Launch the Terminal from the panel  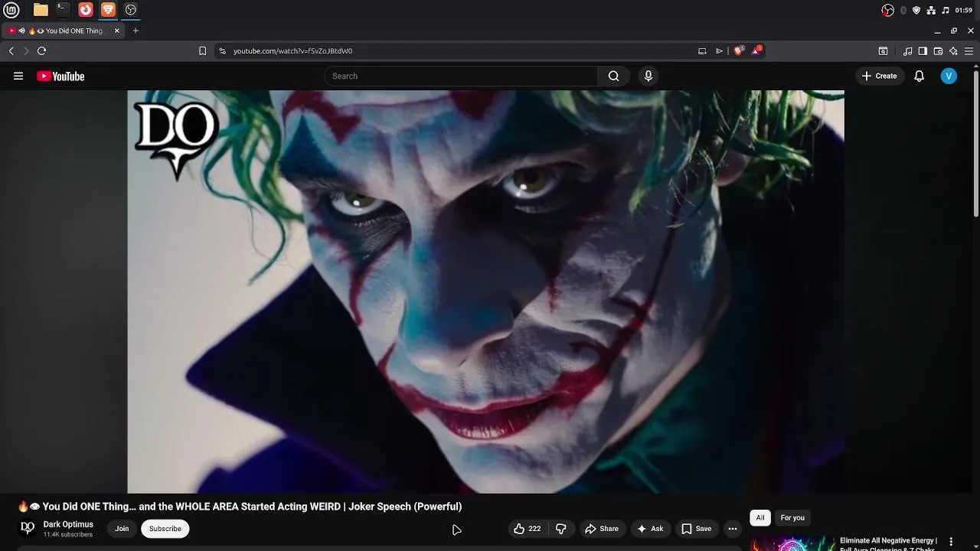click(x=63, y=10)
